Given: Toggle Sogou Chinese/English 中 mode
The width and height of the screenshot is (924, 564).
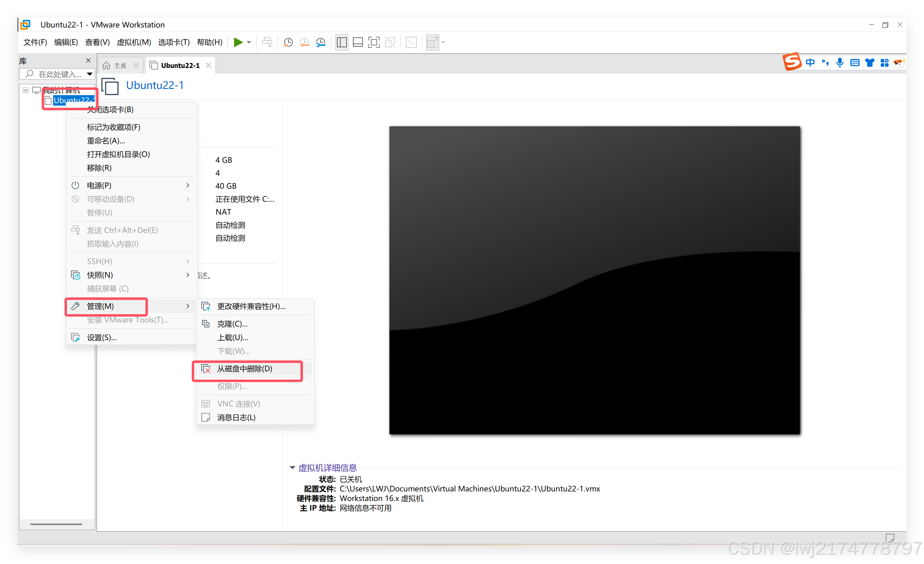Looking at the screenshot, I should click(810, 63).
